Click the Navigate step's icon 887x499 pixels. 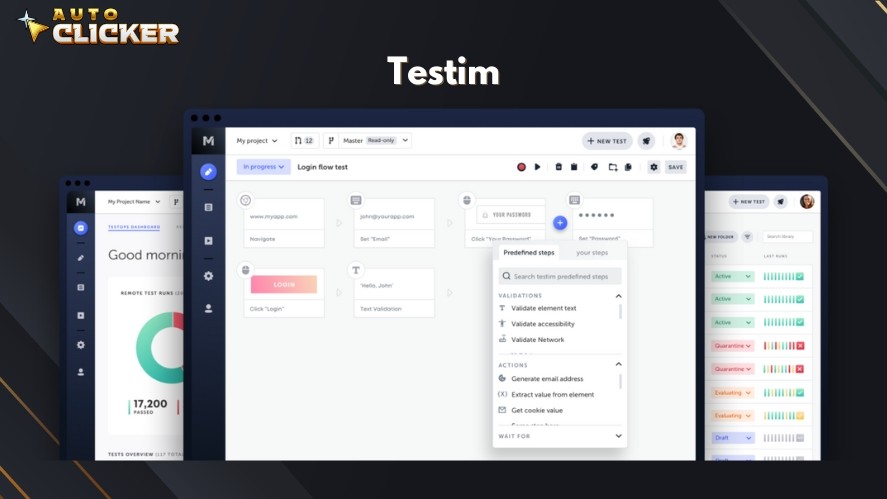click(246, 200)
